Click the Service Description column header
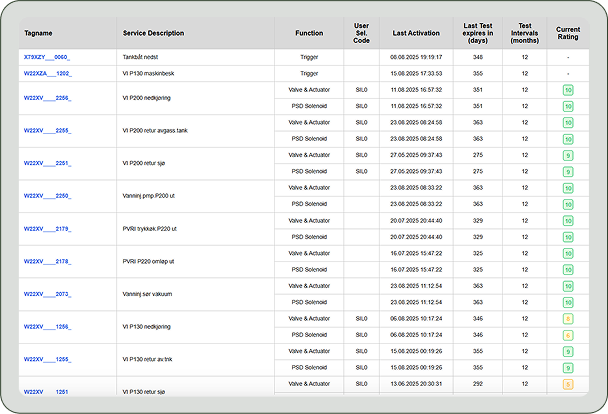 point(153,33)
